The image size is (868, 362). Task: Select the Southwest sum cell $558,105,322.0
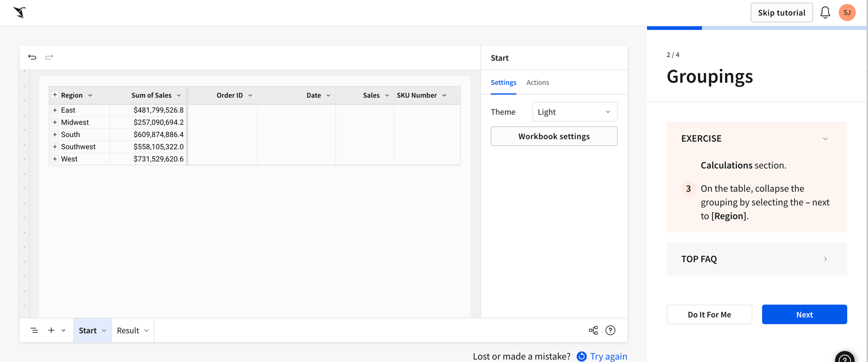pos(148,147)
